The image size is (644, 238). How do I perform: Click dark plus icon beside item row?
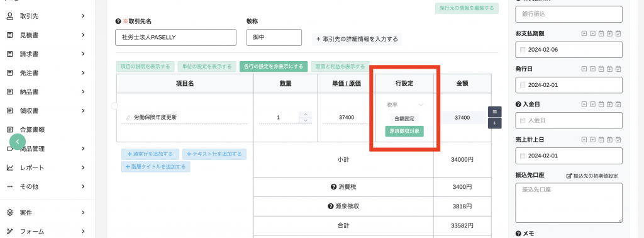(x=494, y=123)
